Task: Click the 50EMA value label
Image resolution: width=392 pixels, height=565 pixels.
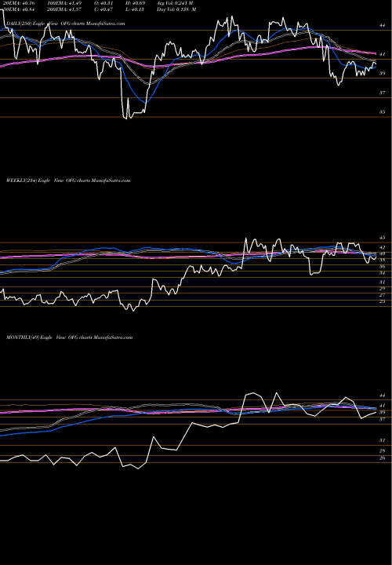Action: [18, 9]
